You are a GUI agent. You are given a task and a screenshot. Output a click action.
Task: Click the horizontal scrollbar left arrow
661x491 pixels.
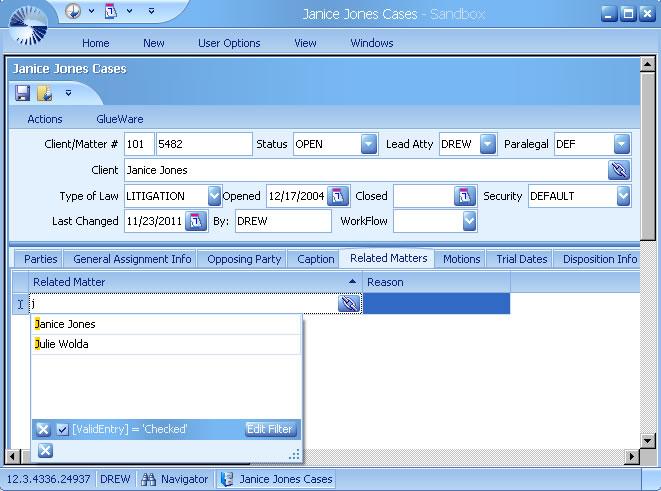tap(13, 456)
